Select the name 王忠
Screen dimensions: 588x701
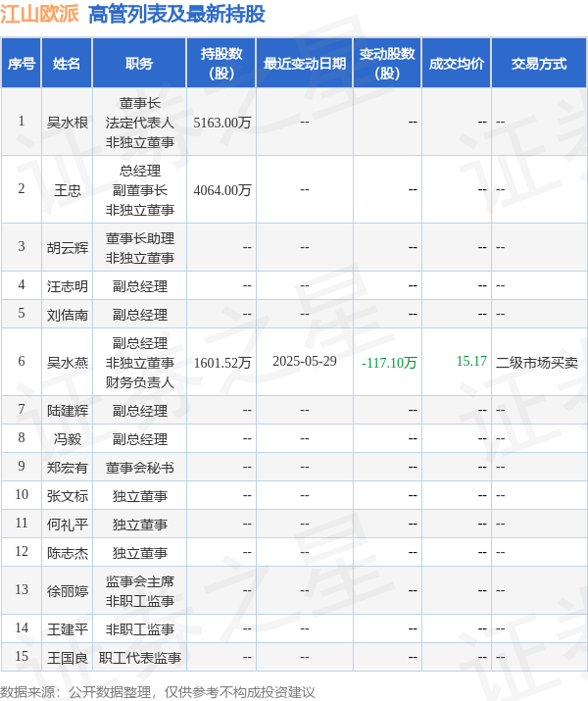click(68, 190)
